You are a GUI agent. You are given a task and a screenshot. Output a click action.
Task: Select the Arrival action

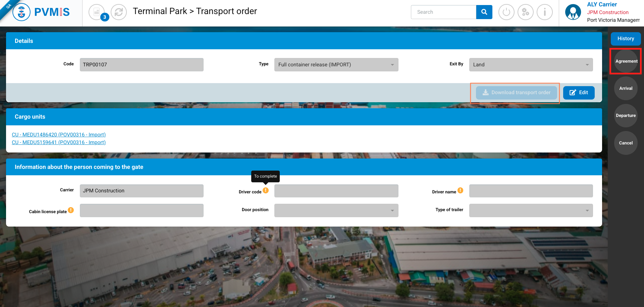pos(626,88)
